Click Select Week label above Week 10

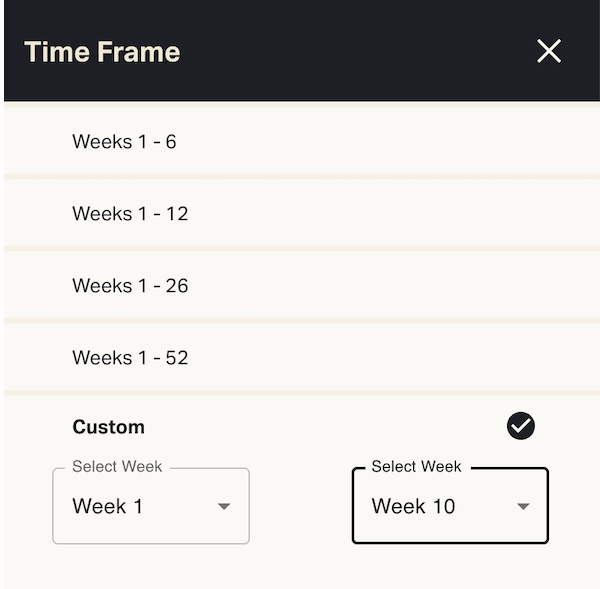pos(416,467)
